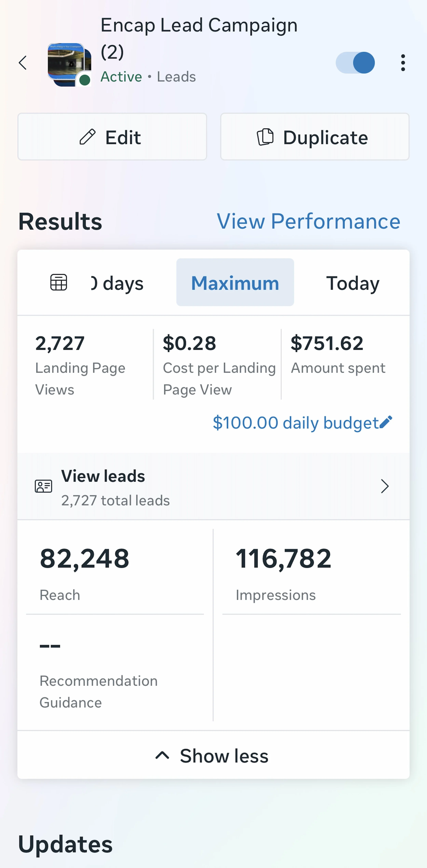Click the back arrow to return

pos(23,63)
